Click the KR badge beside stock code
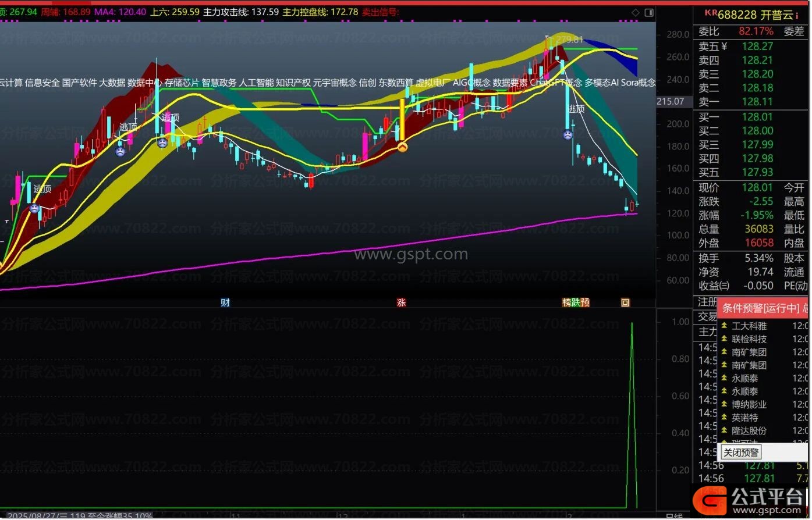Viewport: 812px width, 520px height. pos(710,13)
